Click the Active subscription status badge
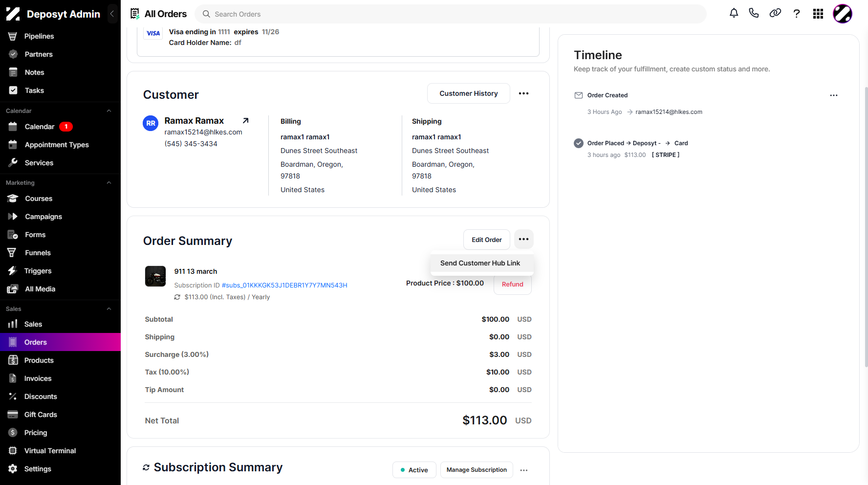This screenshot has height=485, width=868. [x=414, y=470]
